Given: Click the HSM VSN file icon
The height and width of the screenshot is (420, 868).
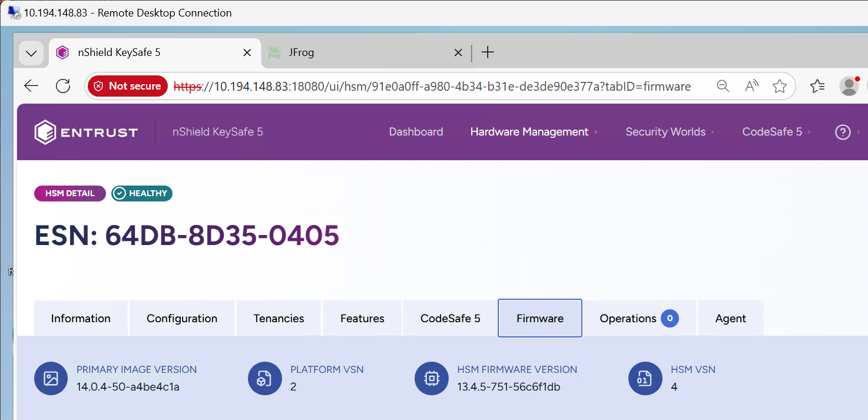Looking at the screenshot, I should pyautogui.click(x=645, y=378).
